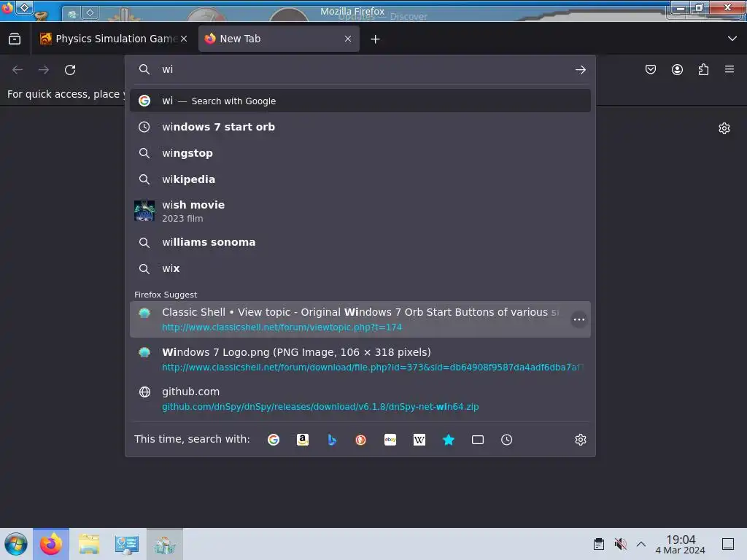Go forward one page
The height and width of the screenshot is (560, 747).
point(44,70)
